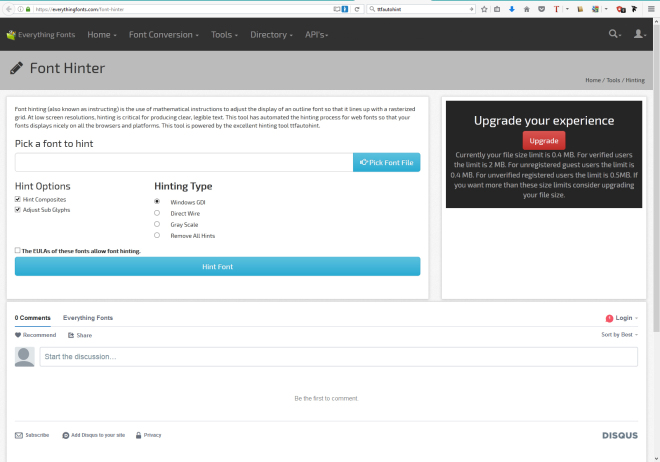
Task: Bookmark this page with the star icon
Action: tap(484, 9)
